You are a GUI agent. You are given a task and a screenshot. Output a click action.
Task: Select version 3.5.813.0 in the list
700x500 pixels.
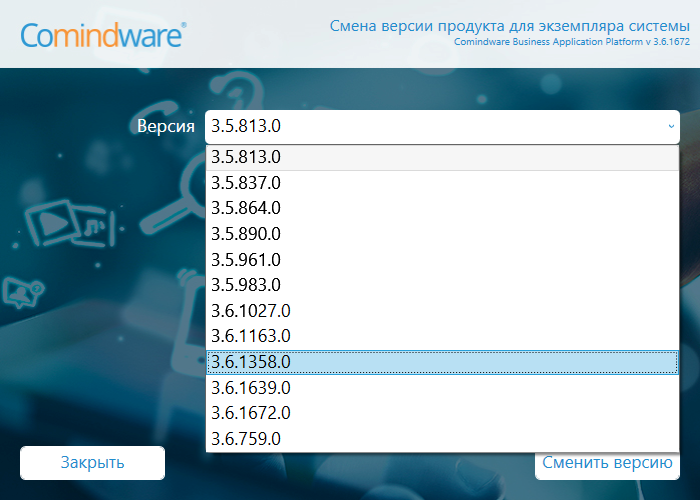click(x=442, y=158)
